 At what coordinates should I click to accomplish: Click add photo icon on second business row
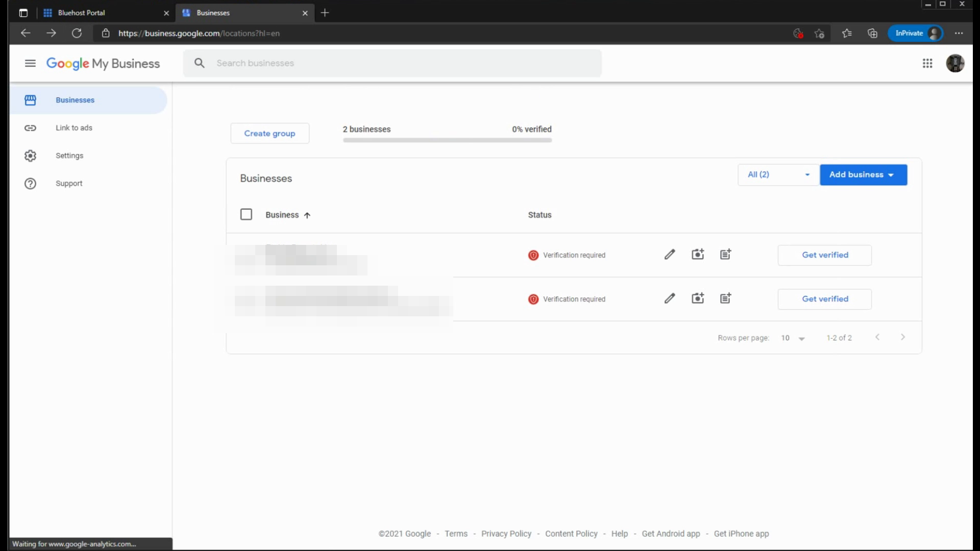tap(698, 298)
